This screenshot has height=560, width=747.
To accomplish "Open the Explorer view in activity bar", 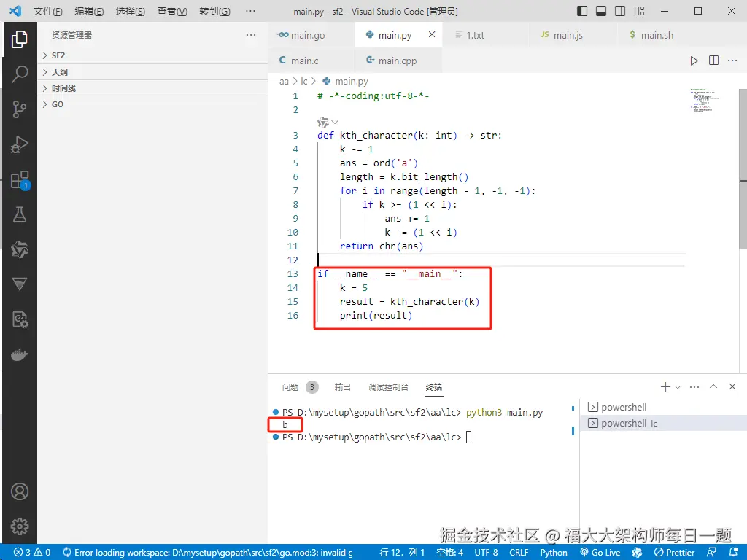I will (x=20, y=39).
